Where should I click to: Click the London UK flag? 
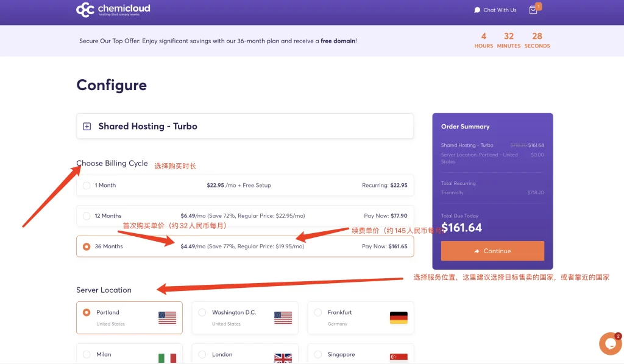point(283,358)
